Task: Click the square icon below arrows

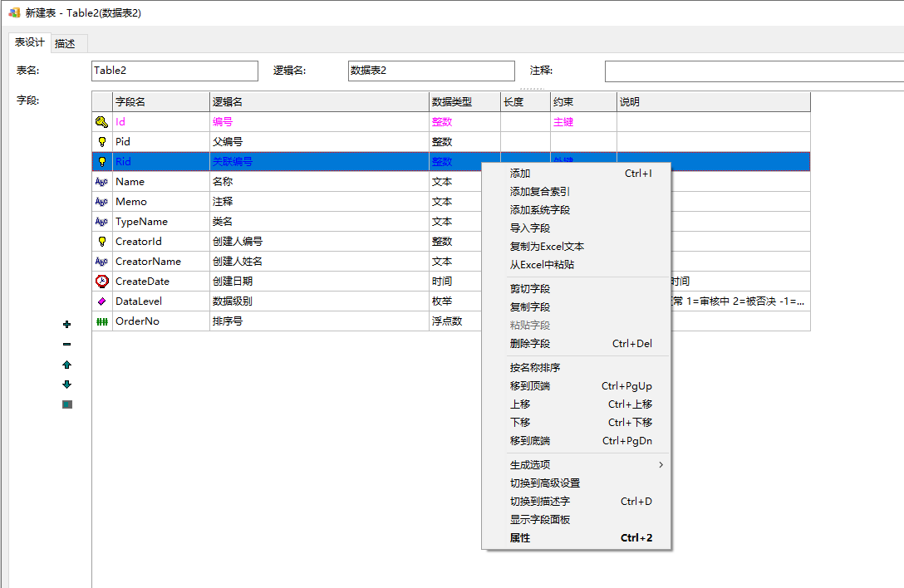Action: [67, 404]
